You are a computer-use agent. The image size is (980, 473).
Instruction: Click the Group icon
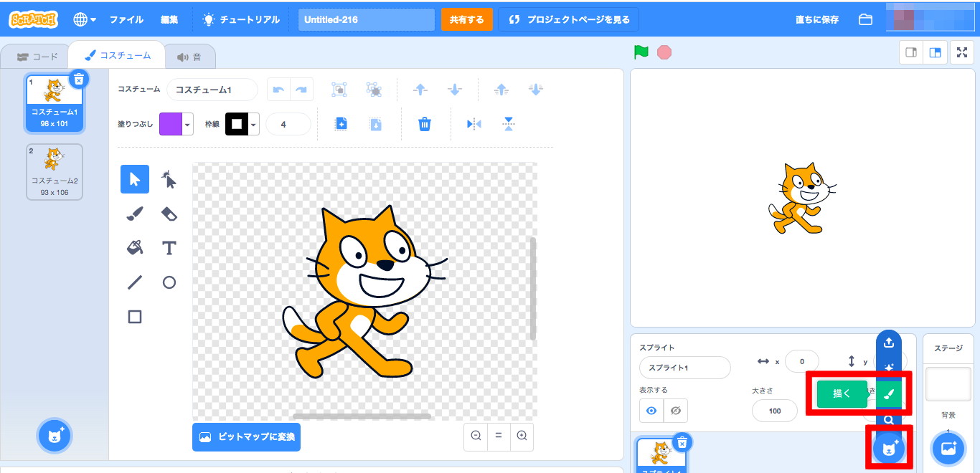339,90
